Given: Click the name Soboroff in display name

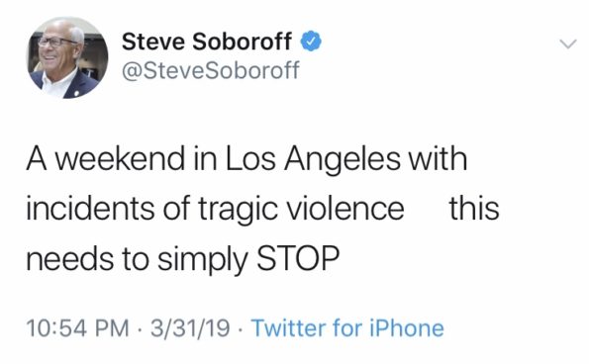Looking at the screenshot, I should (x=243, y=42).
